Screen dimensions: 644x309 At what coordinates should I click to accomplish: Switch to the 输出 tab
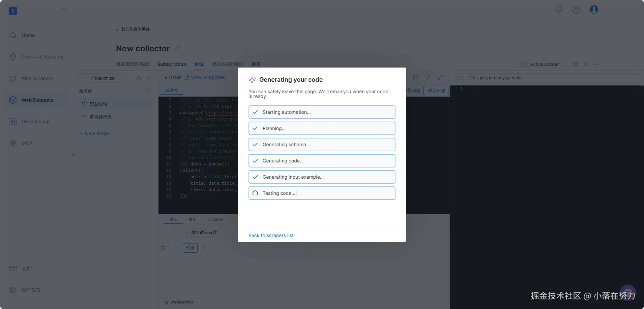point(193,220)
